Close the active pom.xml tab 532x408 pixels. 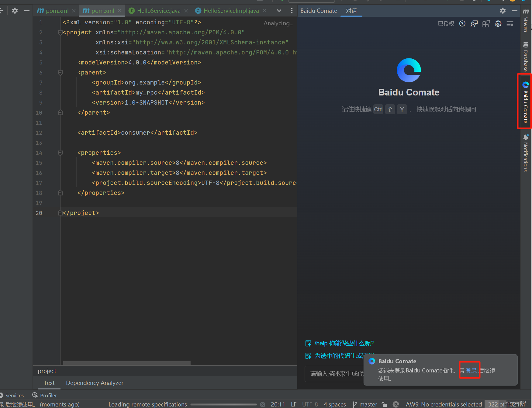click(119, 11)
